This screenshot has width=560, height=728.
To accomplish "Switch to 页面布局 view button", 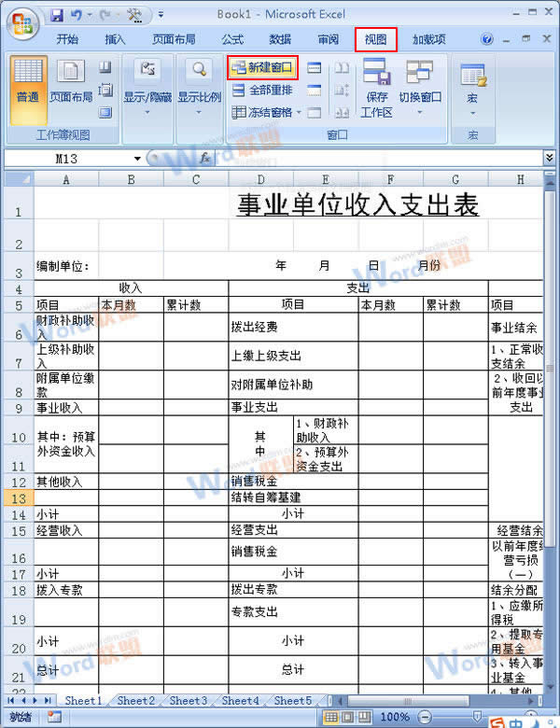I will 71,83.
